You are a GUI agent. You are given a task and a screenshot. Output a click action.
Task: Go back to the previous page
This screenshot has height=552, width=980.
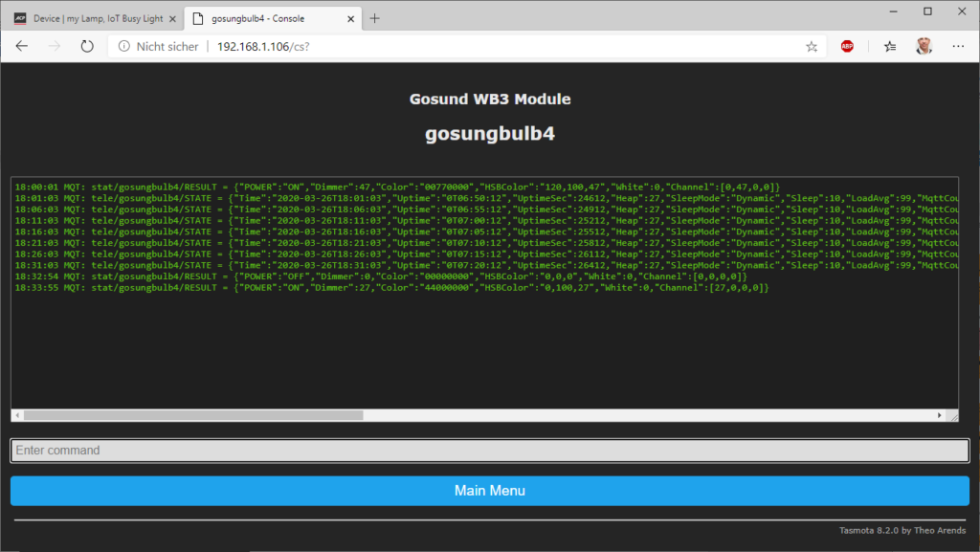coord(22,46)
